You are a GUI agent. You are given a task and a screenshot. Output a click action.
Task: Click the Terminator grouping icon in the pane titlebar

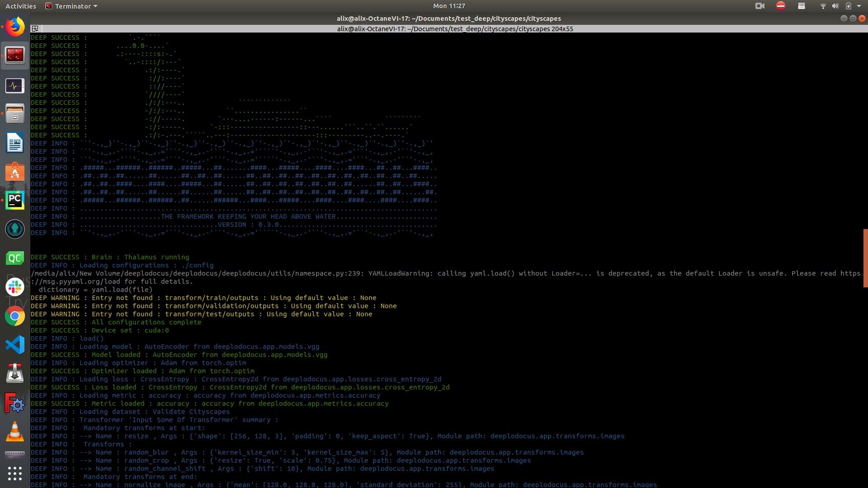(35, 28)
